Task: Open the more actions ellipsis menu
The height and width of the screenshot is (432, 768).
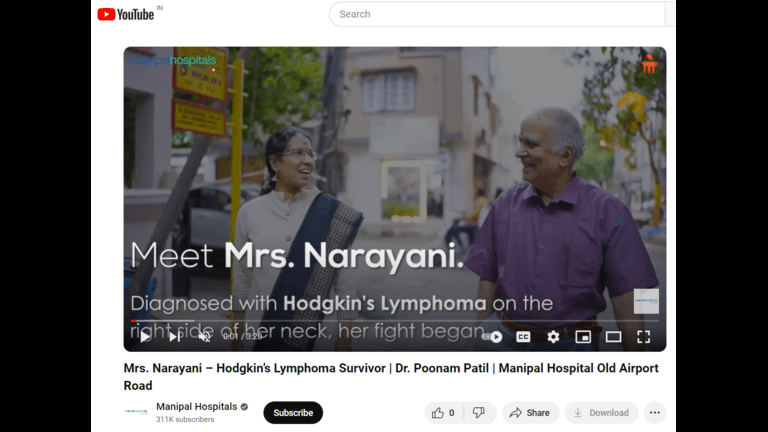Action: (655, 412)
